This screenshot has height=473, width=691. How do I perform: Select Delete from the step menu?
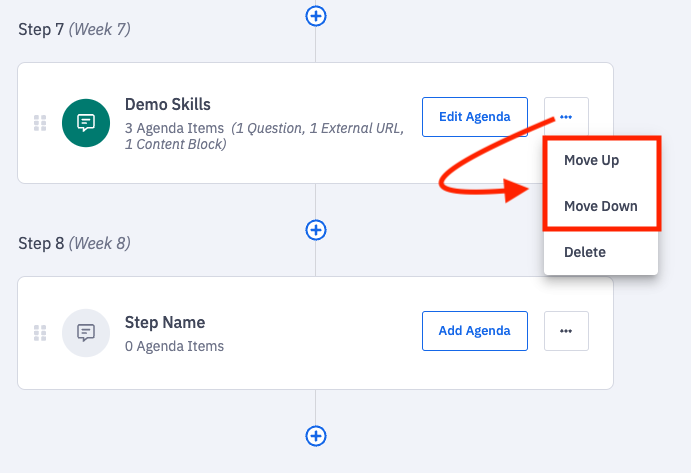coord(585,252)
